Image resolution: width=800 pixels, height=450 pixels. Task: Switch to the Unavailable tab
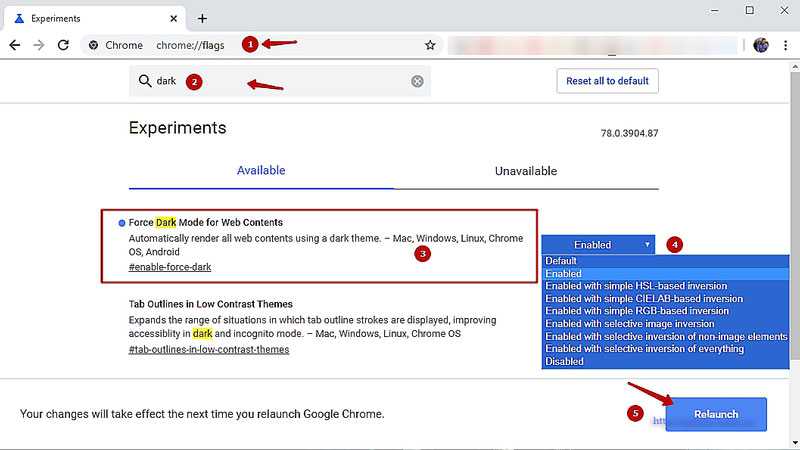tap(526, 171)
